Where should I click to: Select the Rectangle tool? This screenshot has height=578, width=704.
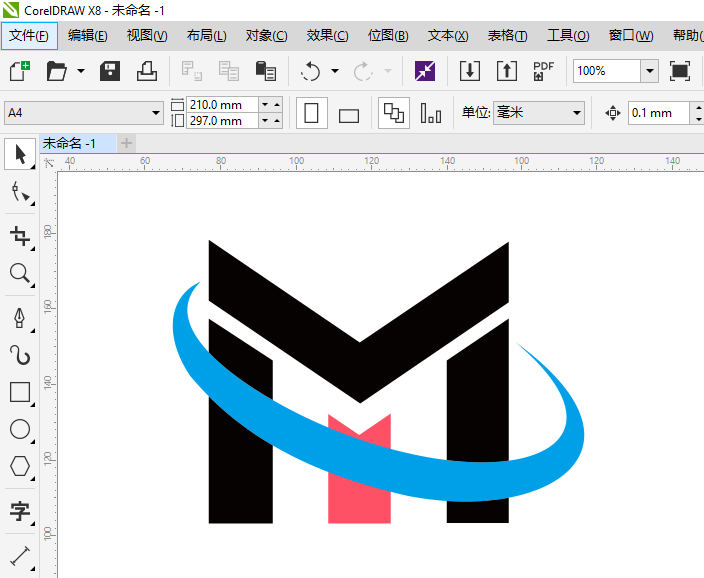click(20, 392)
